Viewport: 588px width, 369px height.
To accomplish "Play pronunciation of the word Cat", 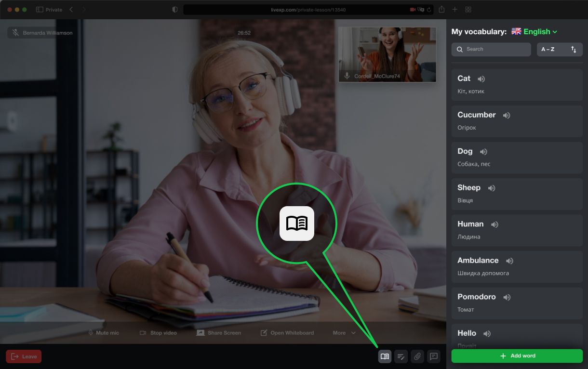I will 481,79.
